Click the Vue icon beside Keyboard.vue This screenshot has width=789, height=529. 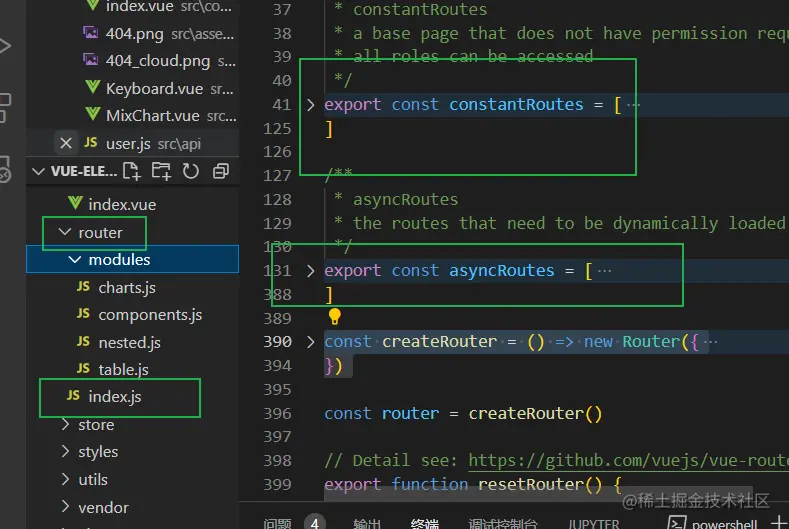[93, 87]
